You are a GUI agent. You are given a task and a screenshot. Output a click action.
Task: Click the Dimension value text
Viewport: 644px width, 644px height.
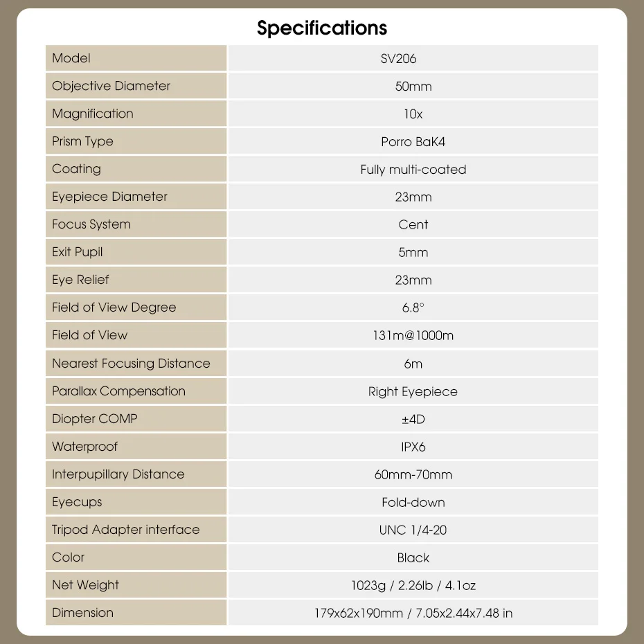413,613
